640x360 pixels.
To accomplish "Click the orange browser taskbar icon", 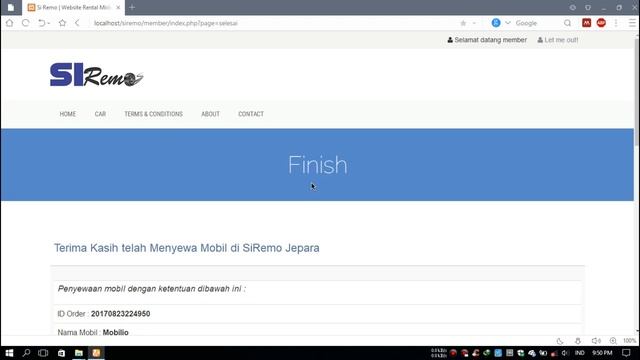I will click(96, 353).
